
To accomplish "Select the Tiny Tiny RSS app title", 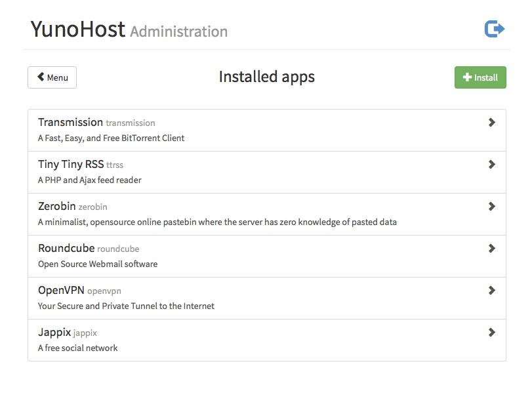I will point(70,164).
